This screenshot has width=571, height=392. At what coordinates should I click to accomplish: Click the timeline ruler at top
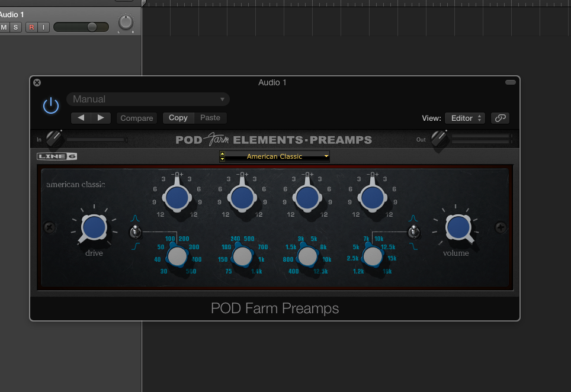[x=356, y=4]
